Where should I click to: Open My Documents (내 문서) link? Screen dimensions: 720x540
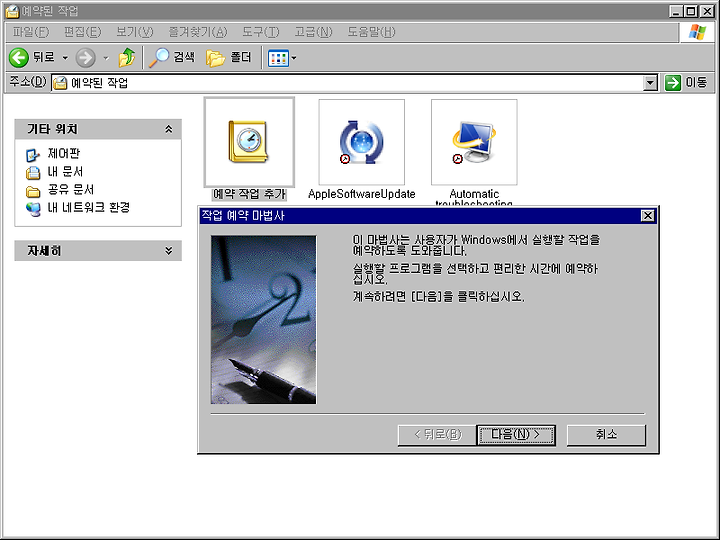point(65,172)
